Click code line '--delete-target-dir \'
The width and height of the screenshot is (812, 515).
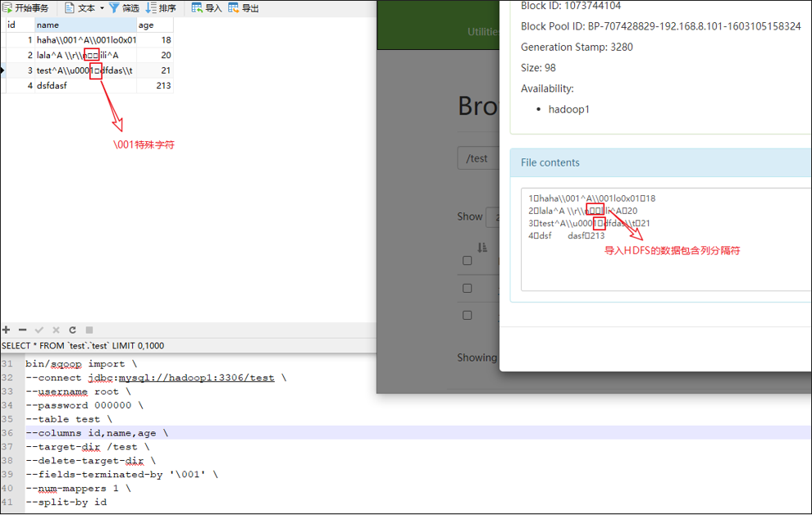(x=90, y=461)
